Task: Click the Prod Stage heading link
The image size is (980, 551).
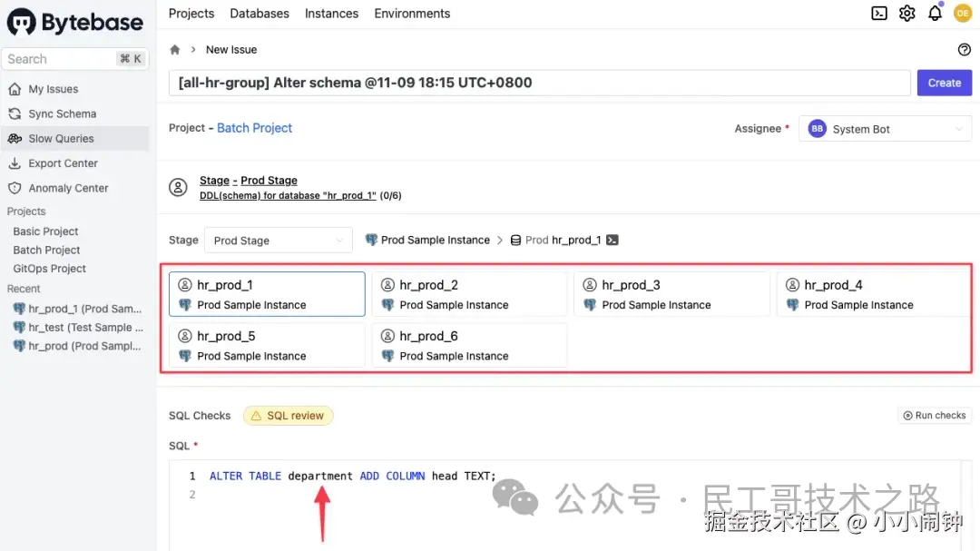Action: click(x=269, y=180)
